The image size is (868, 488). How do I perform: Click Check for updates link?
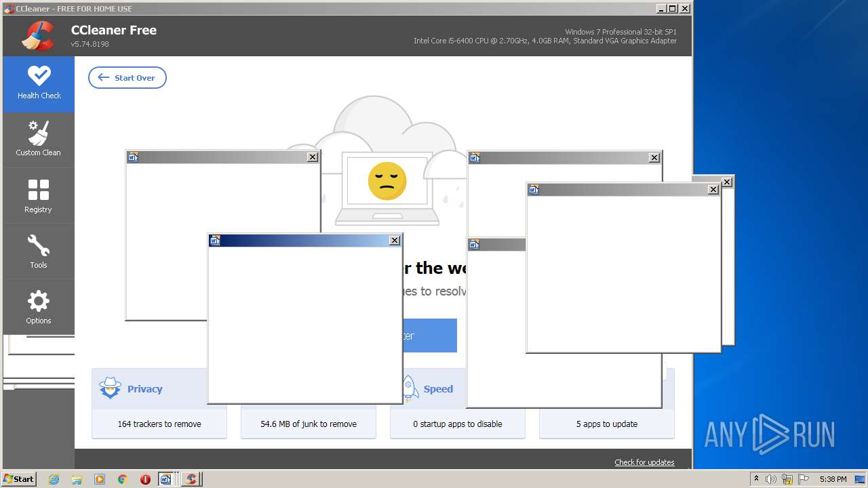644,462
